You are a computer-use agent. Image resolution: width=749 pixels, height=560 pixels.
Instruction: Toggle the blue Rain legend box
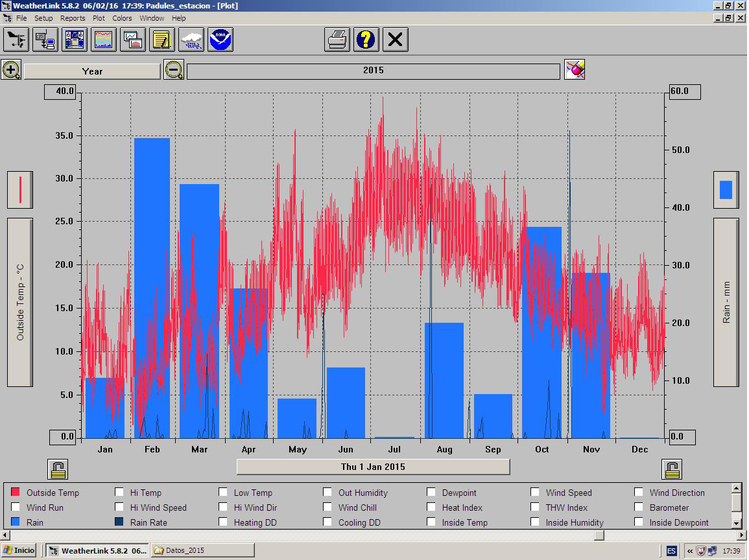coord(16,522)
